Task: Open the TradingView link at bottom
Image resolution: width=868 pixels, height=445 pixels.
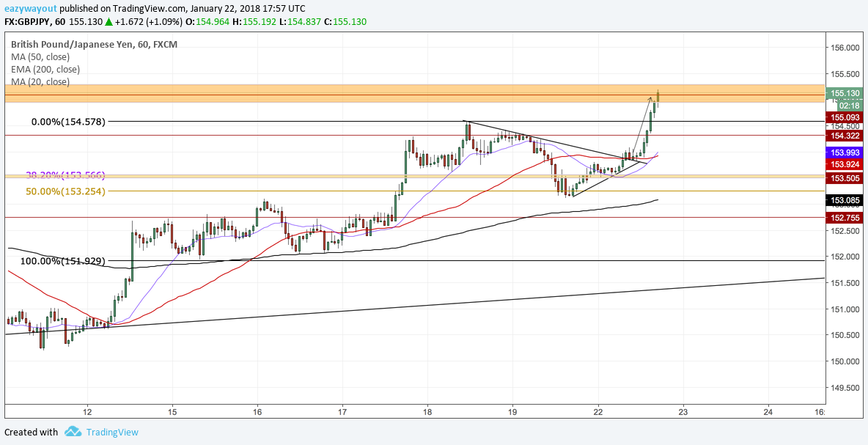Action: [x=112, y=433]
